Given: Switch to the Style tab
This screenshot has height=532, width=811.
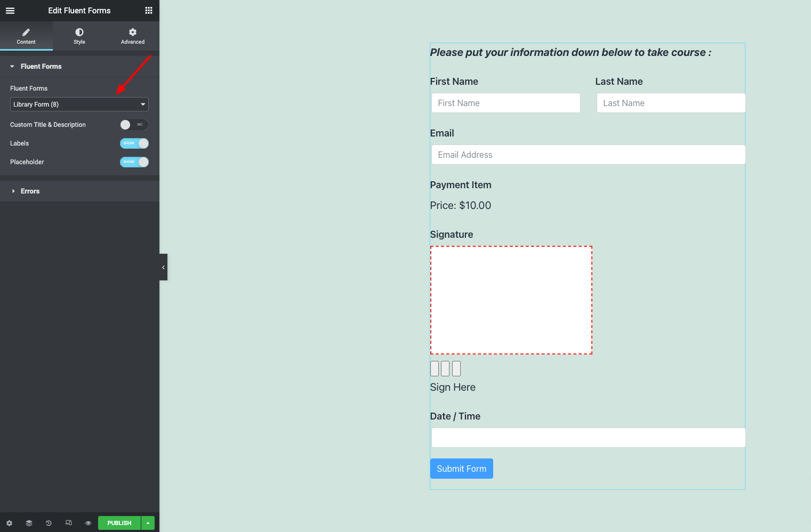Looking at the screenshot, I should tap(79, 36).
